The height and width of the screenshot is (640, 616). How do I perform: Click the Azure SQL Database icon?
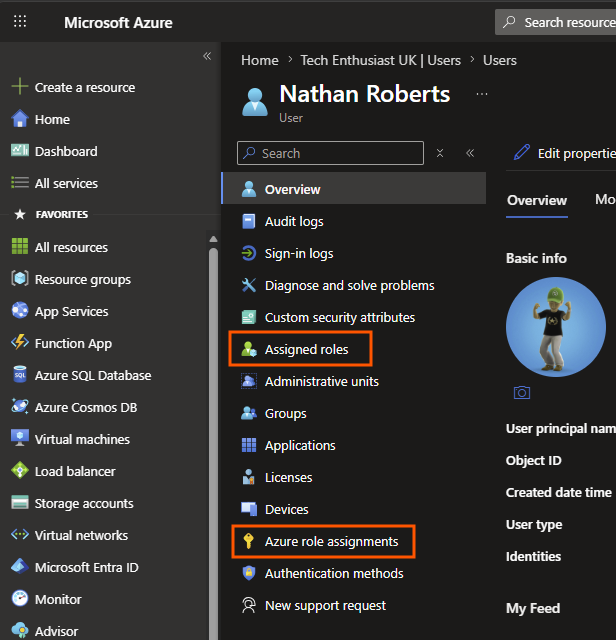coord(20,375)
